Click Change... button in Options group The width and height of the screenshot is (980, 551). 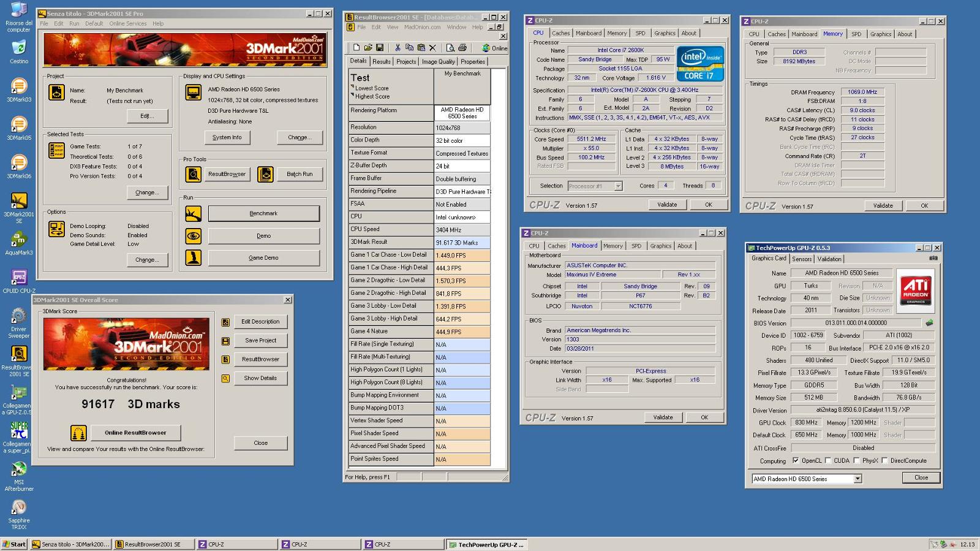pyautogui.click(x=147, y=260)
